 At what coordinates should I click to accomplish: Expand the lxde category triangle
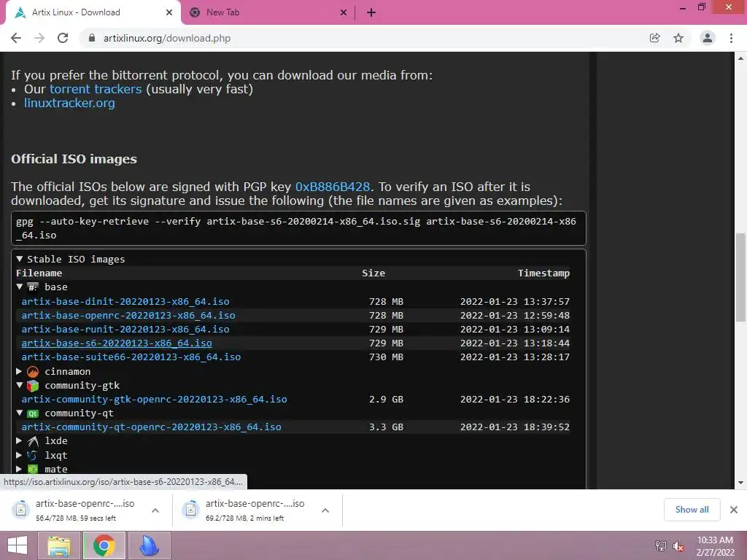(x=19, y=440)
